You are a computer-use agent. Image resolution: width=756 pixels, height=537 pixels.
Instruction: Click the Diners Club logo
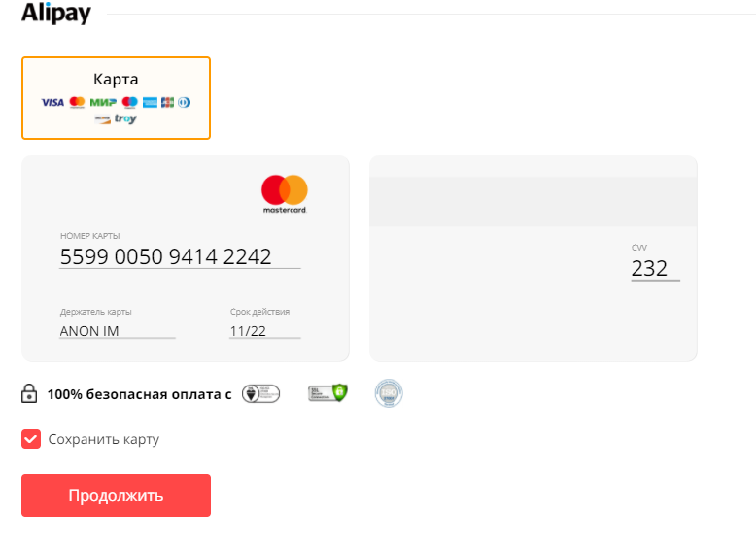tap(184, 102)
